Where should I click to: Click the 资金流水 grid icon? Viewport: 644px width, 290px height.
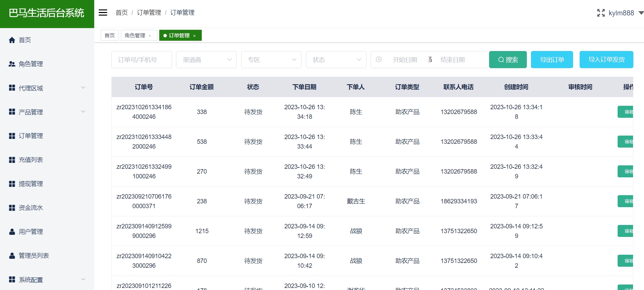click(12, 208)
